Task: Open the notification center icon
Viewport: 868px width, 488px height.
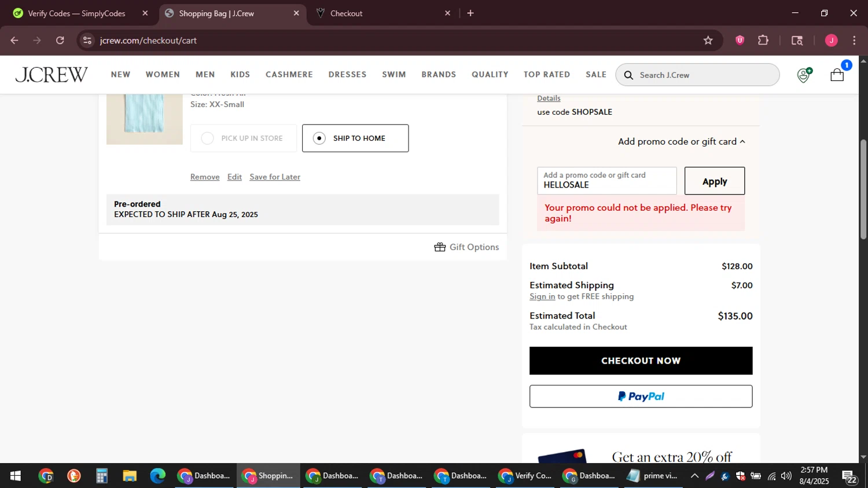Action: tap(849, 476)
